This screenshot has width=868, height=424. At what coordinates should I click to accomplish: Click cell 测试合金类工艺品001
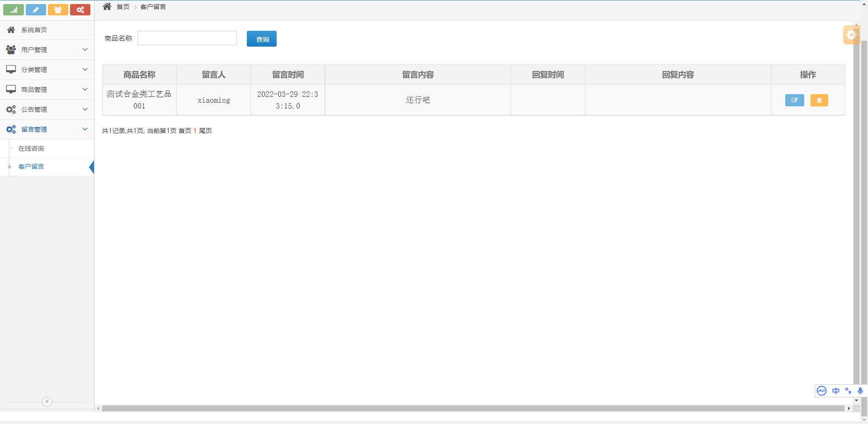(x=139, y=100)
